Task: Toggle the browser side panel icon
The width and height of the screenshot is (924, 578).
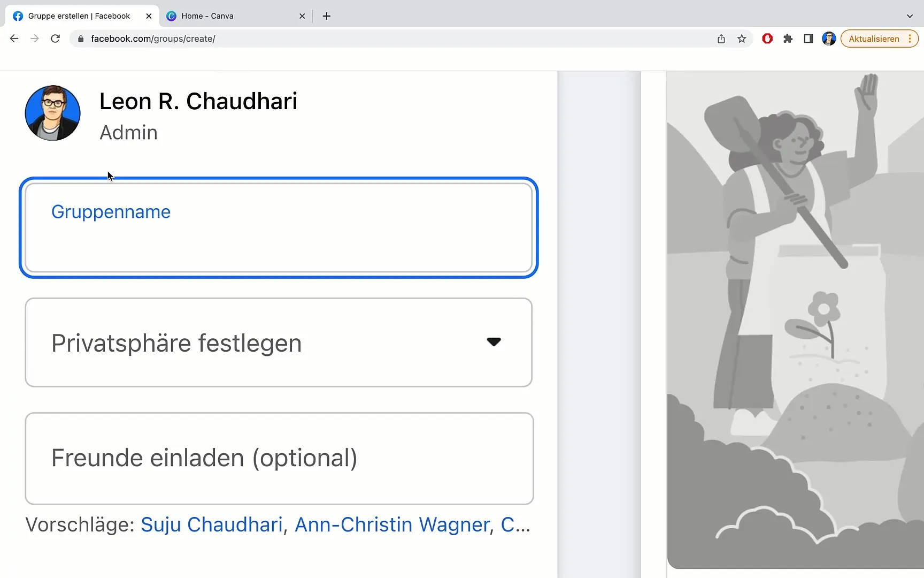Action: 808,39
